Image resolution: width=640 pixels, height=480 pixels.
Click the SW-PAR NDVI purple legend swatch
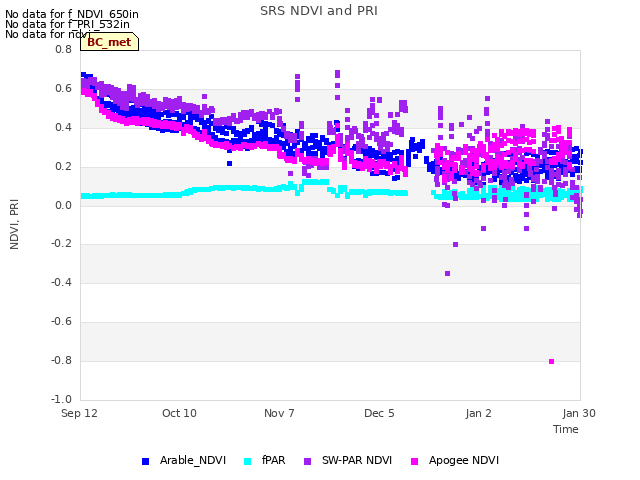(307, 461)
